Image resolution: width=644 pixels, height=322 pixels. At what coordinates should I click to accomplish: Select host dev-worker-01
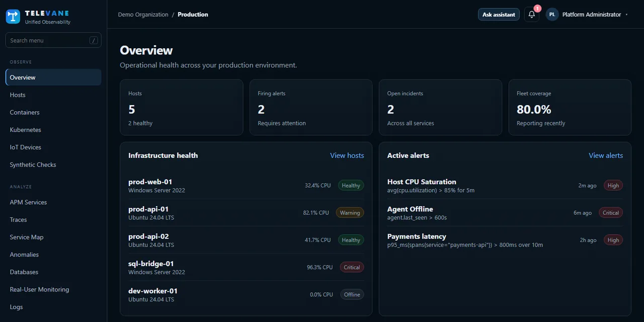pyautogui.click(x=246, y=294)
